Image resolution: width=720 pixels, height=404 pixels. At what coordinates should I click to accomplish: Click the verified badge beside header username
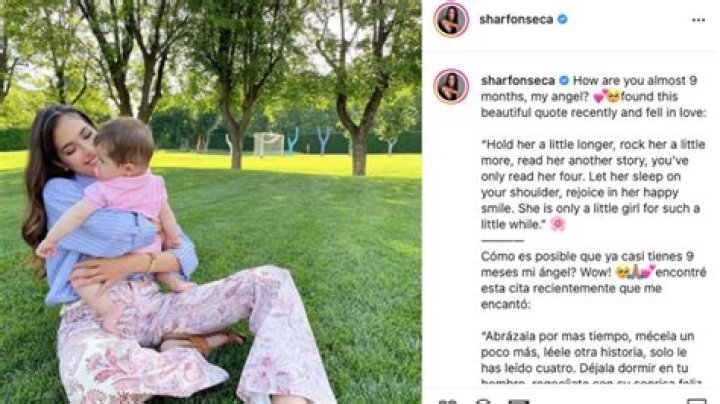click(562, 19)
